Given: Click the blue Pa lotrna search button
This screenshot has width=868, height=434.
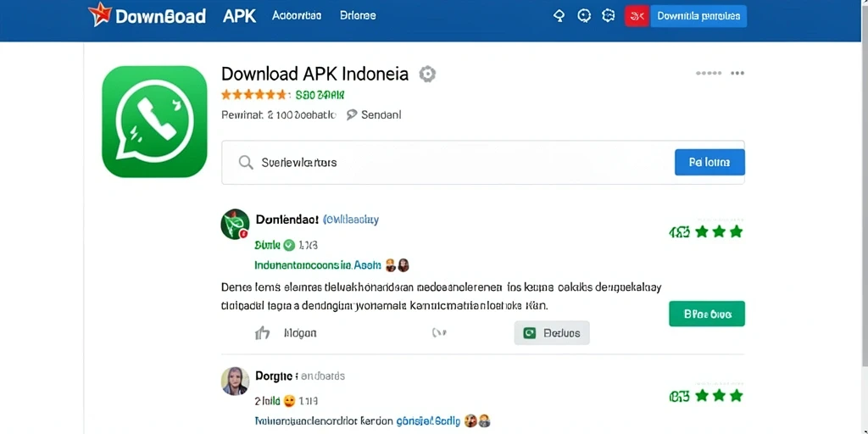Looking at the screenshot, I should point(709,162).
